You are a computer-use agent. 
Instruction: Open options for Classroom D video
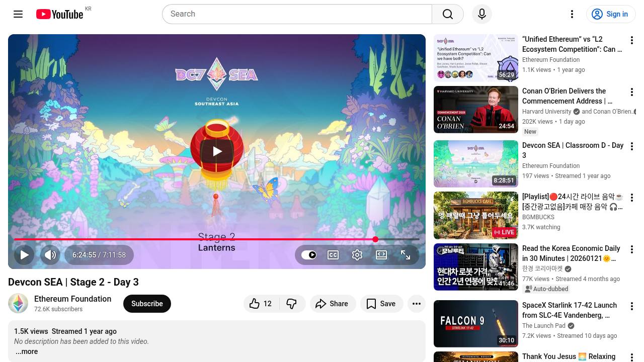[x=631, y=146]
